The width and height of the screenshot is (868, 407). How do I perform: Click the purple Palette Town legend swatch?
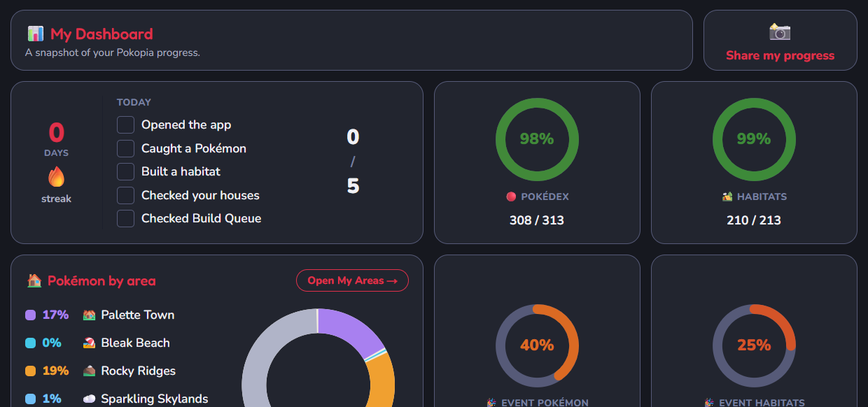click(30, 315)
